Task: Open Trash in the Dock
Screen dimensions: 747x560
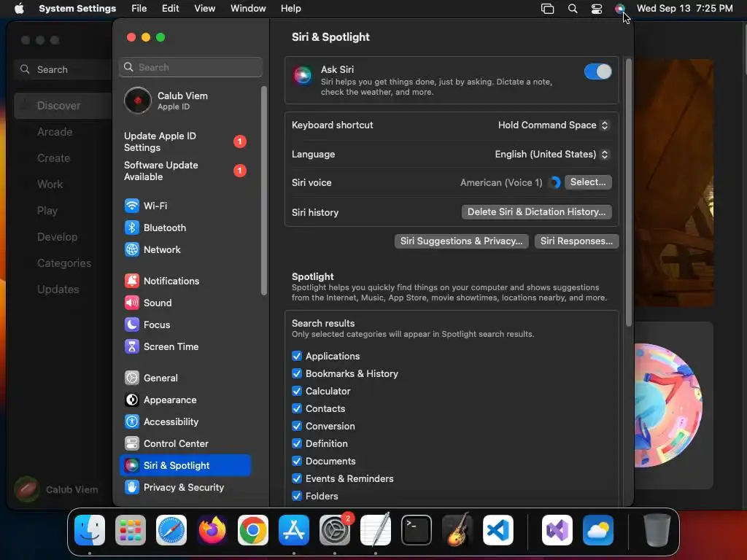Action: point(657,530)
